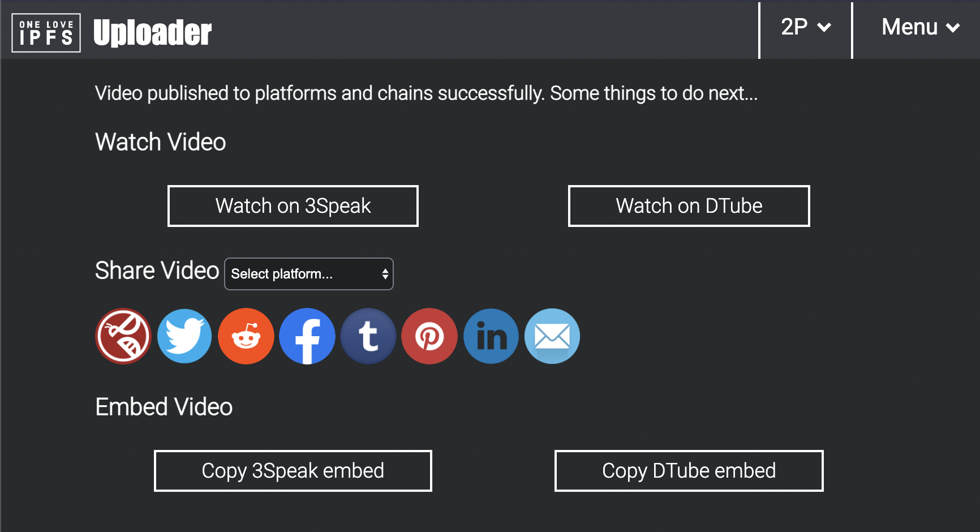
Task: Click the One Love IPFS logo
Action: point(46,33)
